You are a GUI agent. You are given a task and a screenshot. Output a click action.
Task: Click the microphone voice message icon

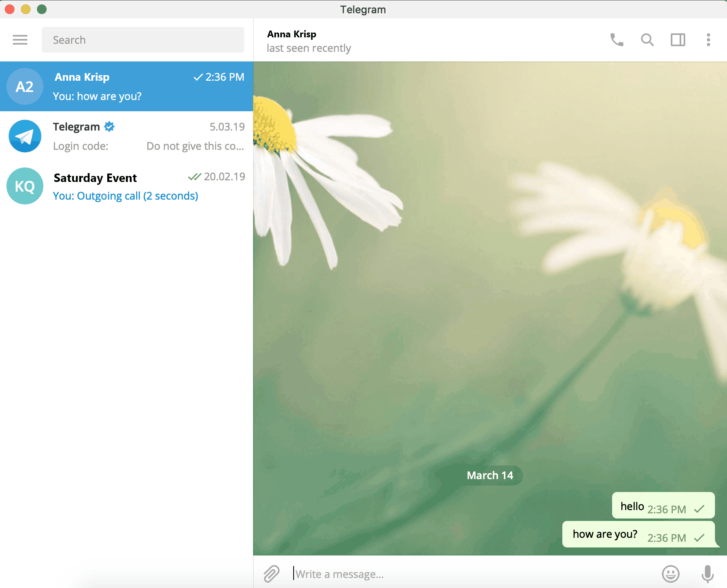point(707,574)
